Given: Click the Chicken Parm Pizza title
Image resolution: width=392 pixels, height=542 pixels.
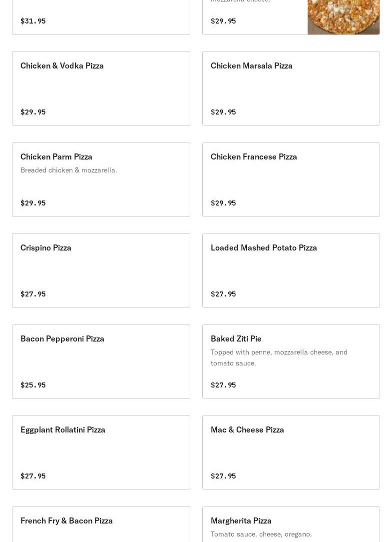Looking at the screenshot, I should (x=56, y=157).
